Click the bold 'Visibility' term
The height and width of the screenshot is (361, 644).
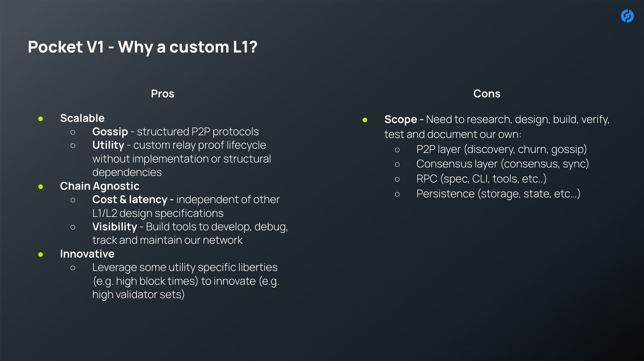(x=114, y=227)
